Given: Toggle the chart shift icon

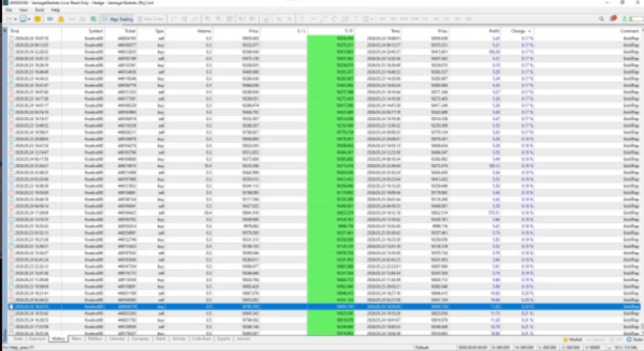Looking at the screenshot, I should [x=252, y=19].
